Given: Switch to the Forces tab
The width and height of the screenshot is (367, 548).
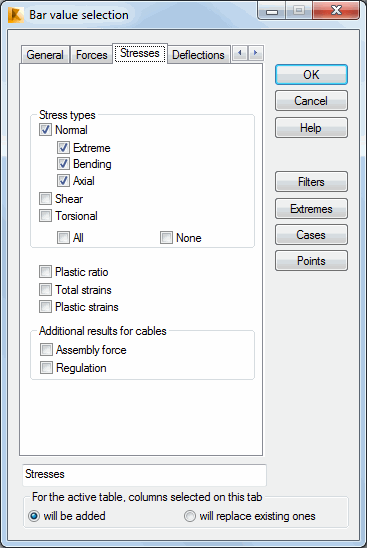Looking at the screenshot, I should click(92, 55).
